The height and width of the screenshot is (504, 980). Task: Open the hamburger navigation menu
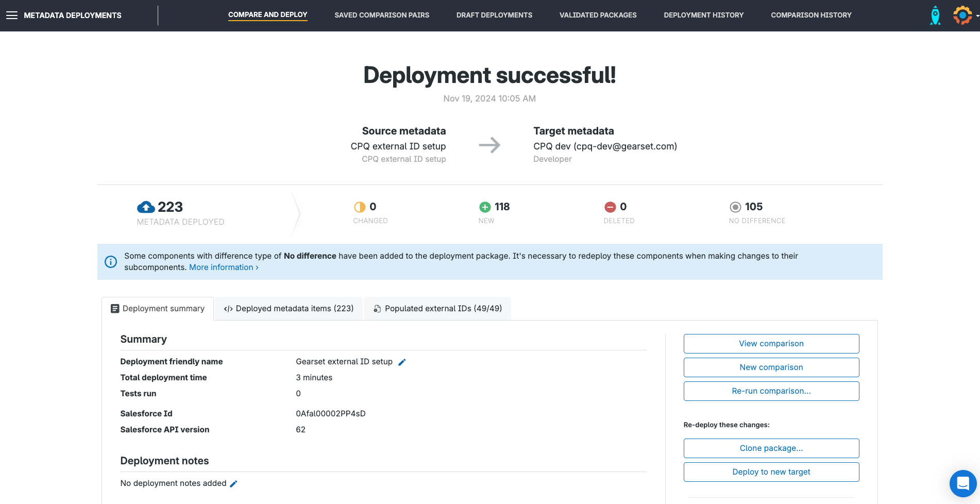(12, 15)
